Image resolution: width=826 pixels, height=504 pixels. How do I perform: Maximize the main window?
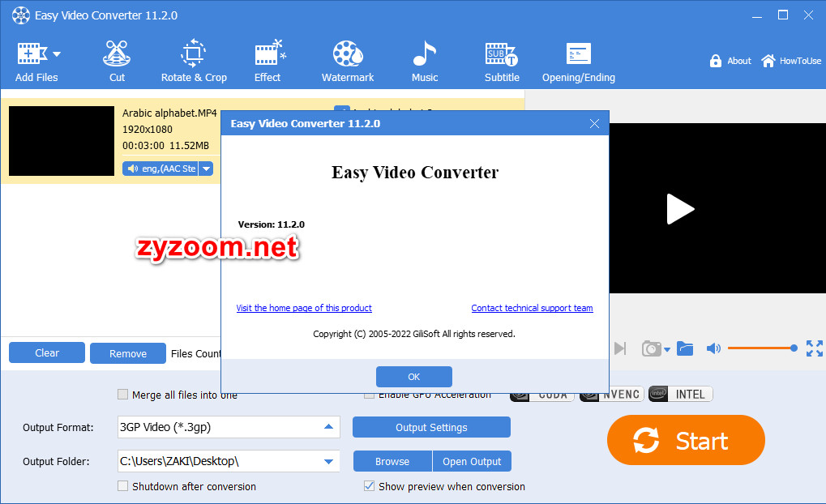[783, 15]
